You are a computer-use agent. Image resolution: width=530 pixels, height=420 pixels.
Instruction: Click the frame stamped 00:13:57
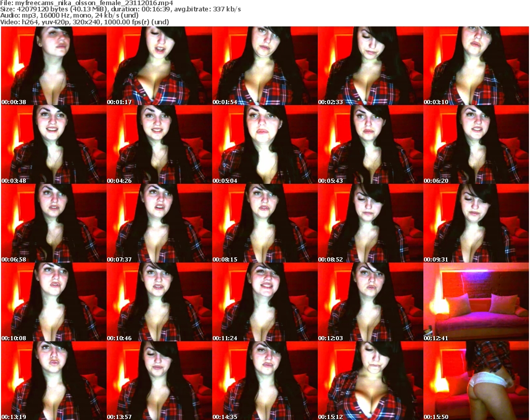[159, 381]
